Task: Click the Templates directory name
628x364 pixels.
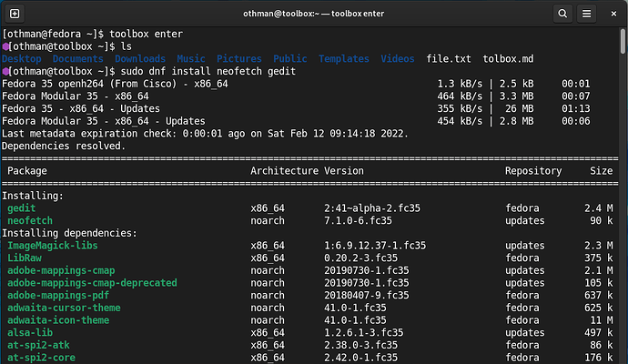Action: tap(343, 58)
